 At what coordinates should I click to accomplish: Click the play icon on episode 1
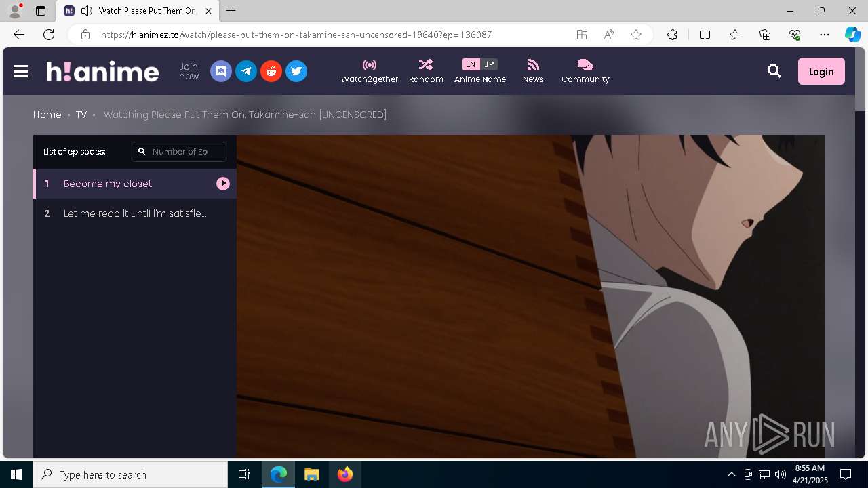[223, 184]
